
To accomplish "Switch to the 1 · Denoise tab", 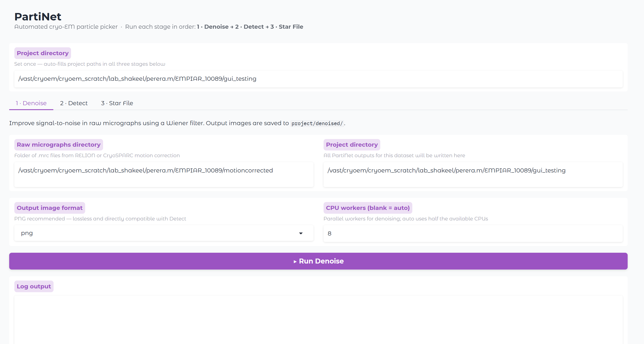I will click(31, 103).
